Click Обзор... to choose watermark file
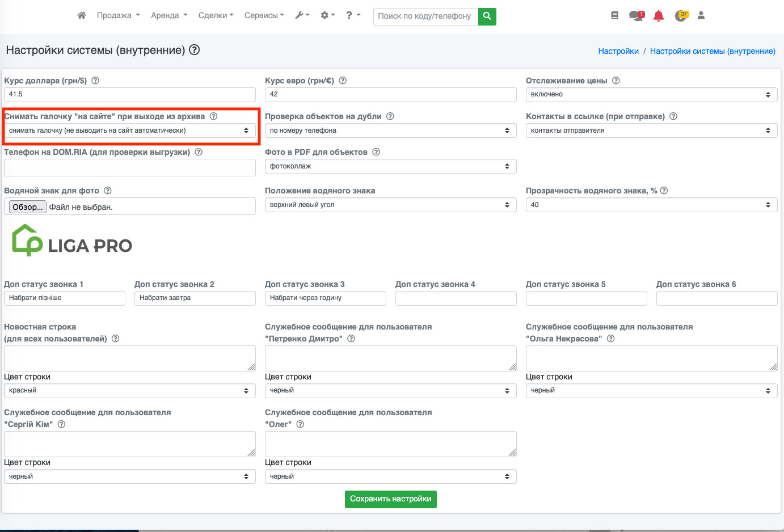Image resolution: width=784 pixels, height=532 pixels. pos(27,207)
